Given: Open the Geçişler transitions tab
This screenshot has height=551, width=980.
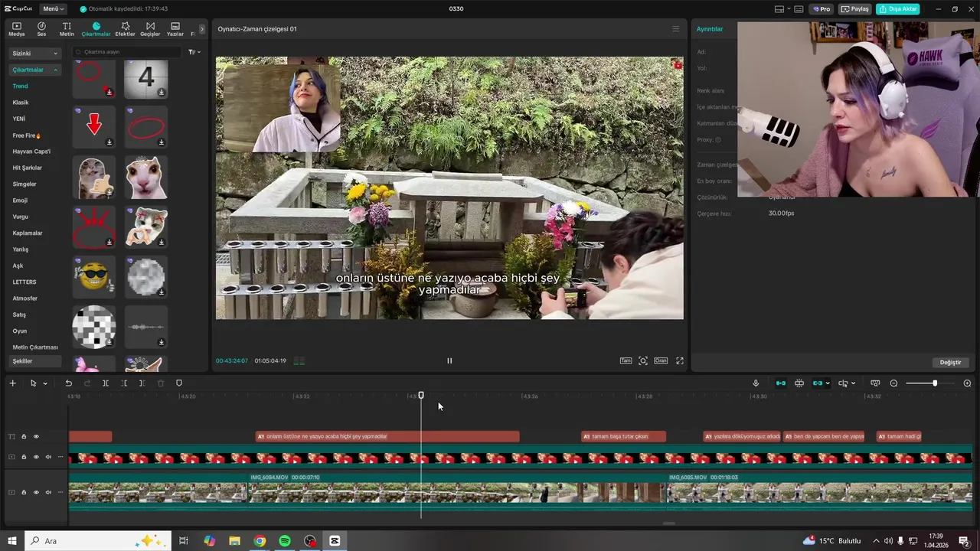Looking at the screenshot, I should pyautogui.click(x=150, y=29).
